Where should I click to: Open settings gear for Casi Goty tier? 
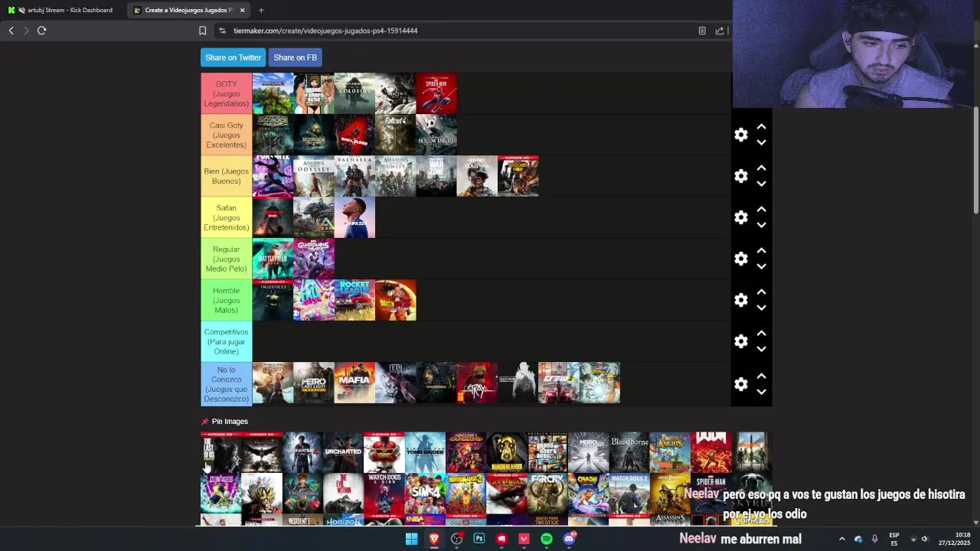point(740,135)
